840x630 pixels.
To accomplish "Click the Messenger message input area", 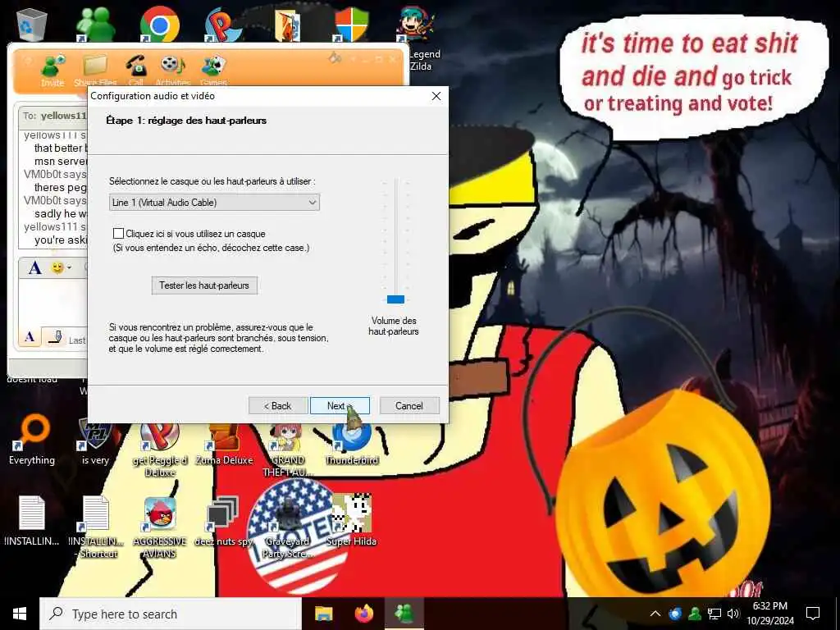I will point(52,301).
